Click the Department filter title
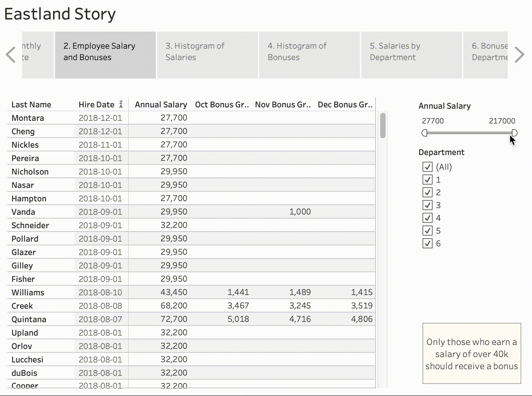 click(441, 152)
